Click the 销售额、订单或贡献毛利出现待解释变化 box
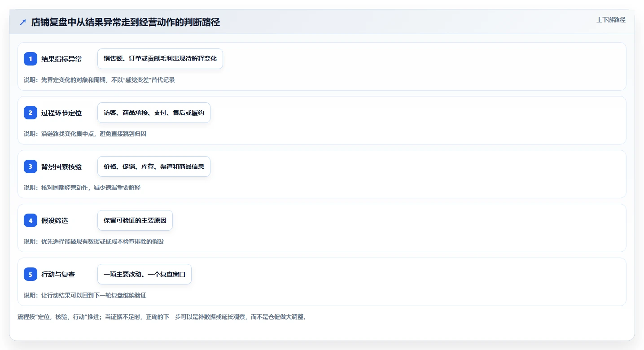The image size is (644, 350). (160, 59)
